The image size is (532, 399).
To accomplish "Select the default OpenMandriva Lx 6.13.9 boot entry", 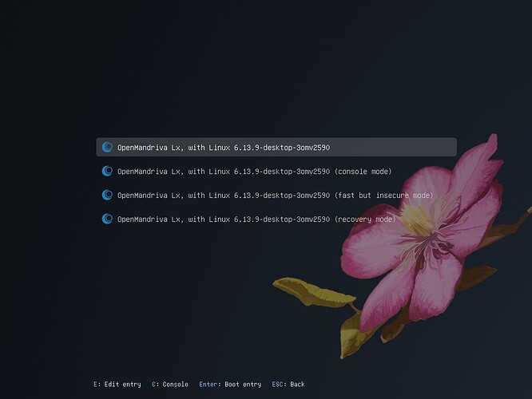I will pos(276,147).
